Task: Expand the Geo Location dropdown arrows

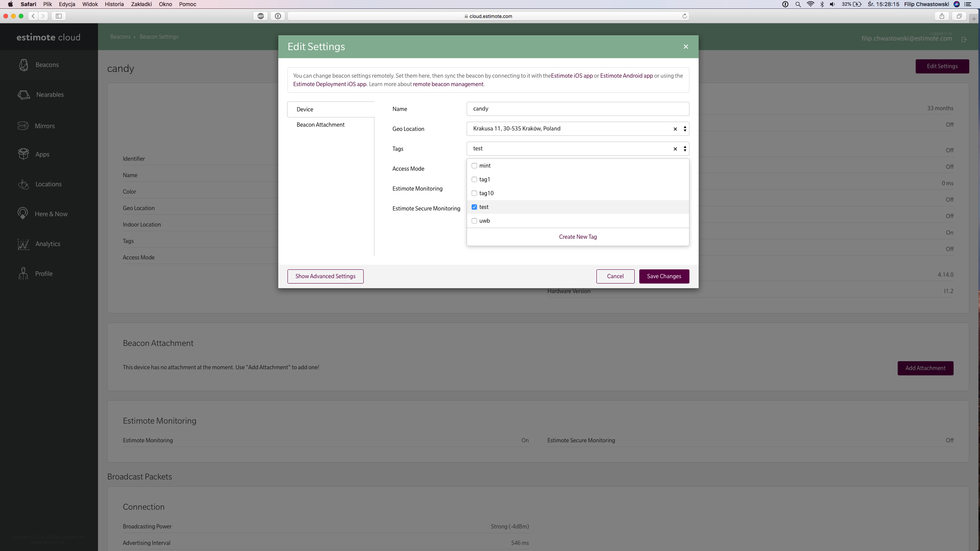Action: tap(685, 129)
